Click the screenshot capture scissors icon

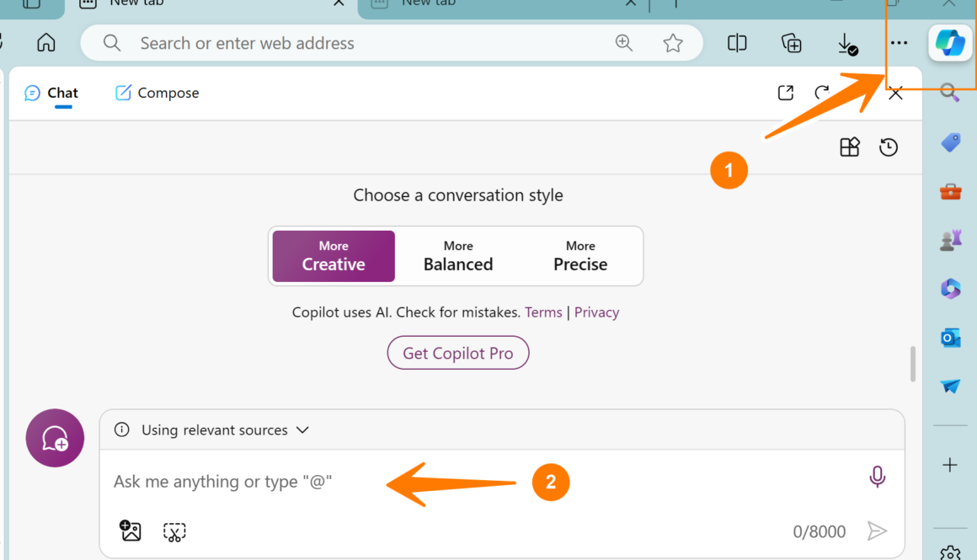point(174,531)
